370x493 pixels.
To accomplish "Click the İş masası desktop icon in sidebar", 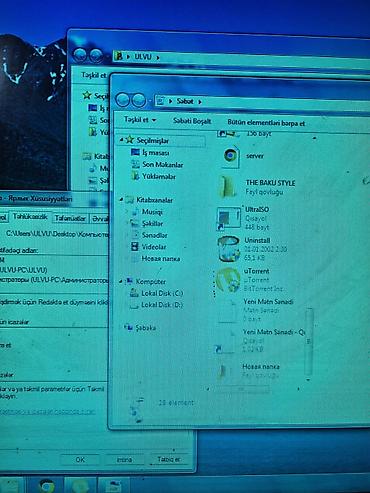I will click(135, 152).
